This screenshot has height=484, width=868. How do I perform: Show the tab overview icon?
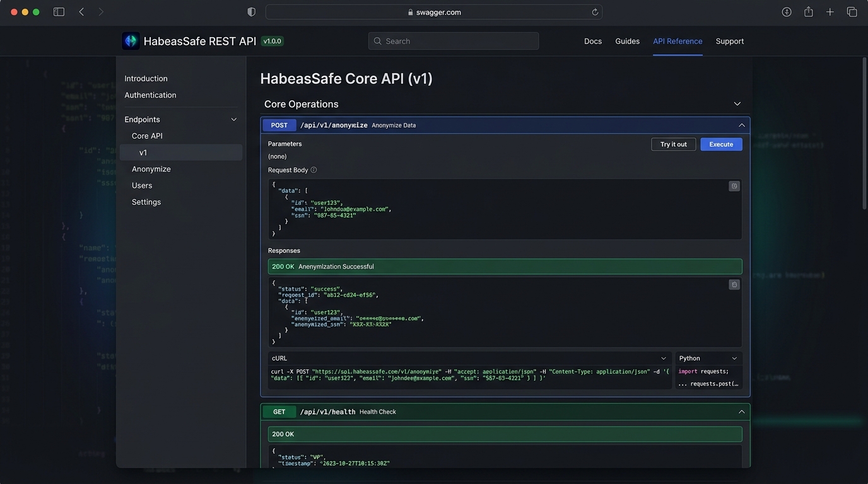(852, 12)
